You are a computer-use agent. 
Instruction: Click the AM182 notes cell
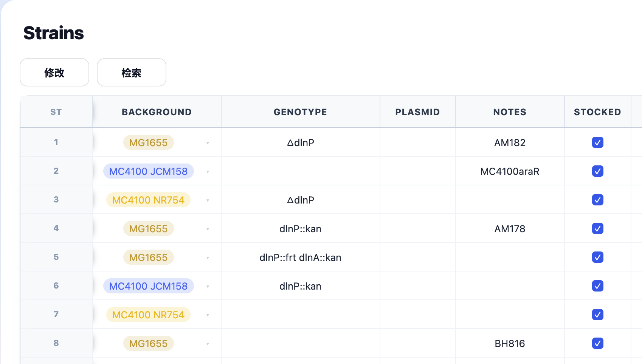[x=510, y=142]
